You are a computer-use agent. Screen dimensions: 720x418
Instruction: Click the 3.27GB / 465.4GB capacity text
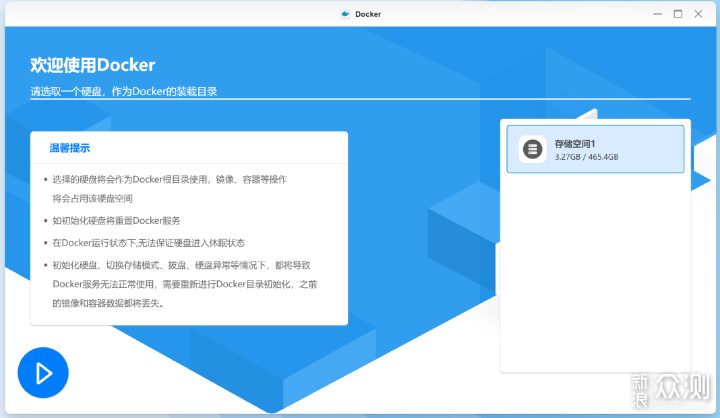[x=586, y=157]
